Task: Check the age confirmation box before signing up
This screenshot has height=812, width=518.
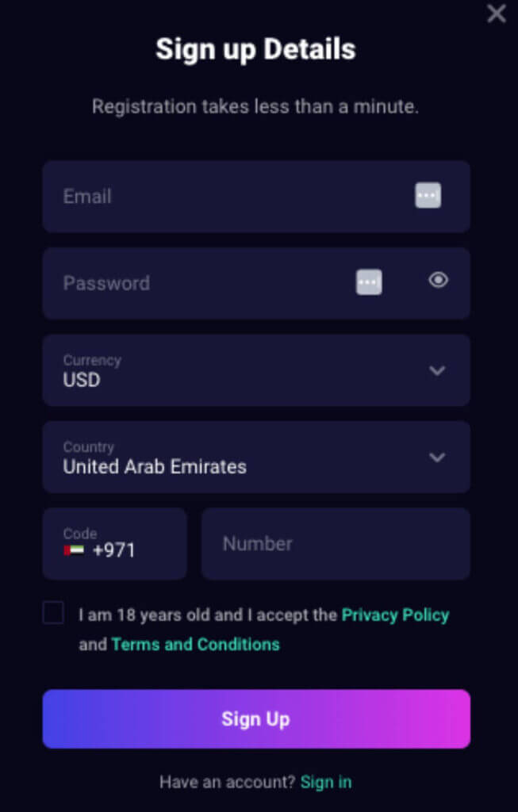Action: [x=53, y=612]
